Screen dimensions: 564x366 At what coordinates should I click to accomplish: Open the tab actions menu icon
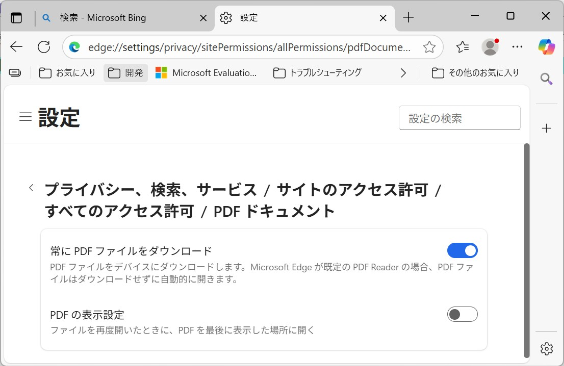(16, 18)
